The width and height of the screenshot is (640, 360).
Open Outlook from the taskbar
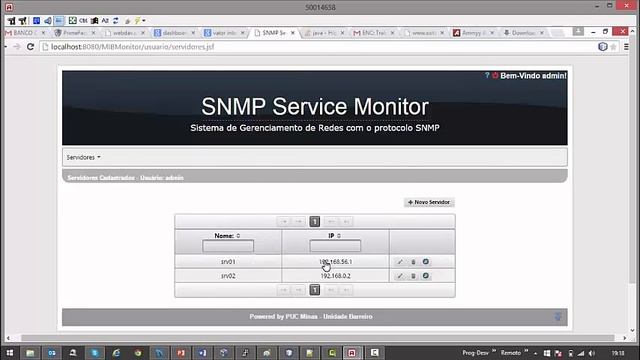(x=52, y=353)
